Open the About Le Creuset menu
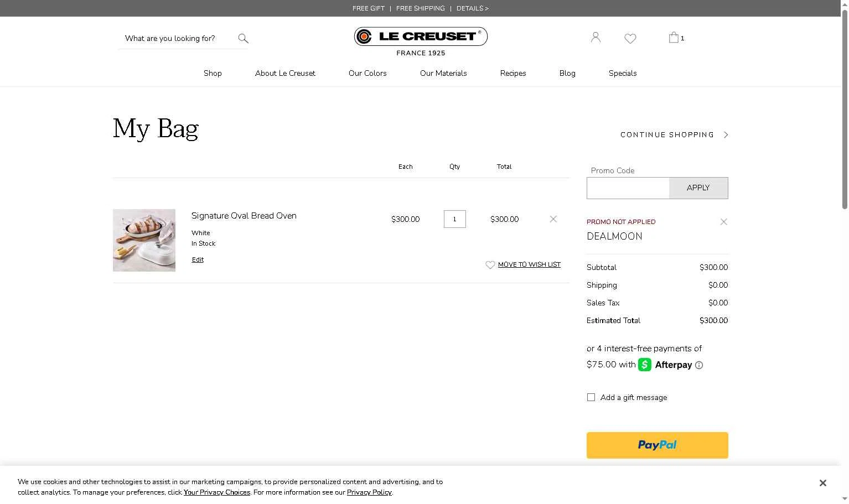The width and height of the screenshot is (849, 504). [285, 73]
